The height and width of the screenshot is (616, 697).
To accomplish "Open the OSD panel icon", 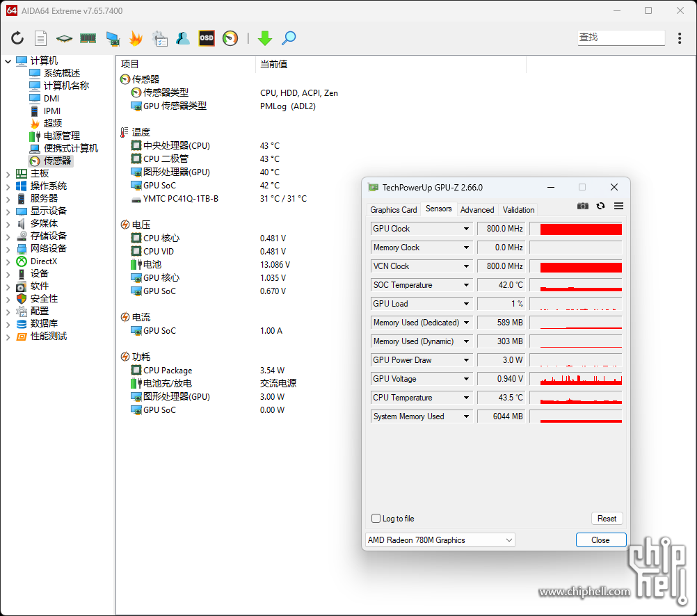I will (207, 38).
